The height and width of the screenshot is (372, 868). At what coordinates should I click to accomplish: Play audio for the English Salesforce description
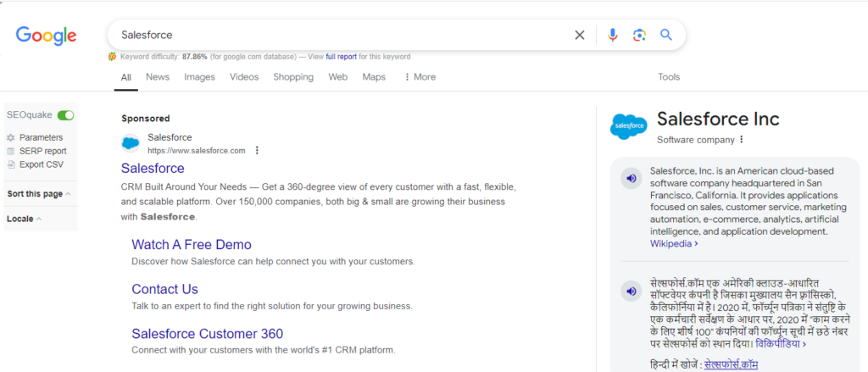631,178
